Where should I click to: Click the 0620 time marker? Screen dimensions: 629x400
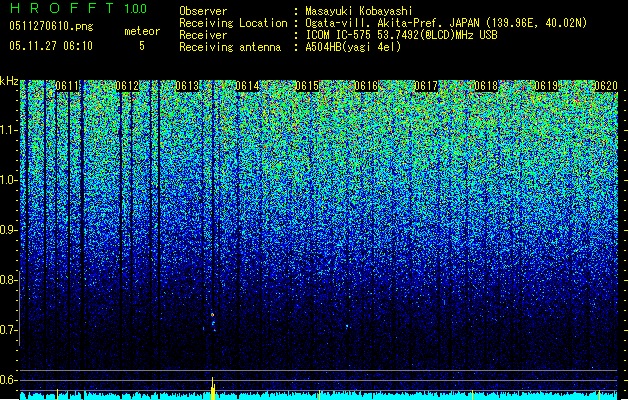pos(606,86)
